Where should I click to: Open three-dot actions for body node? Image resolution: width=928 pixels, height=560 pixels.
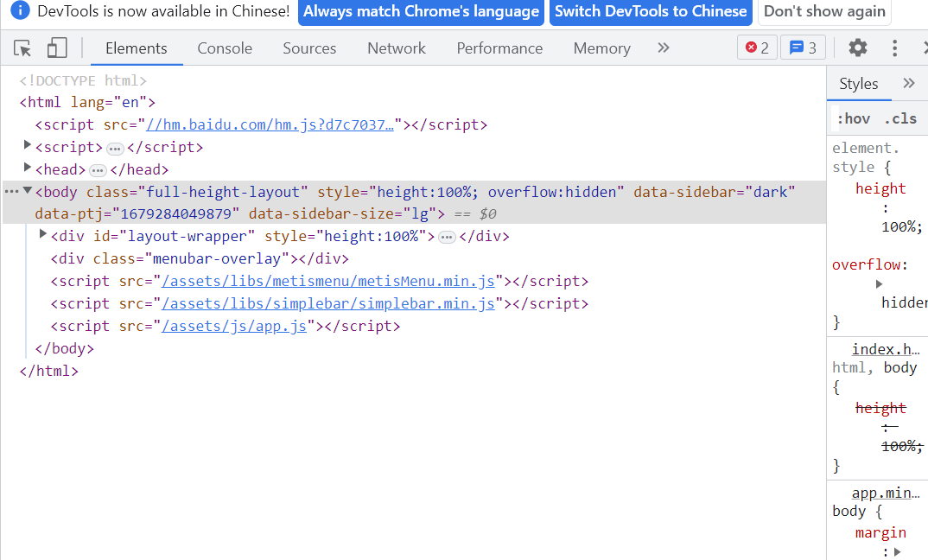[x=11, y=191]
